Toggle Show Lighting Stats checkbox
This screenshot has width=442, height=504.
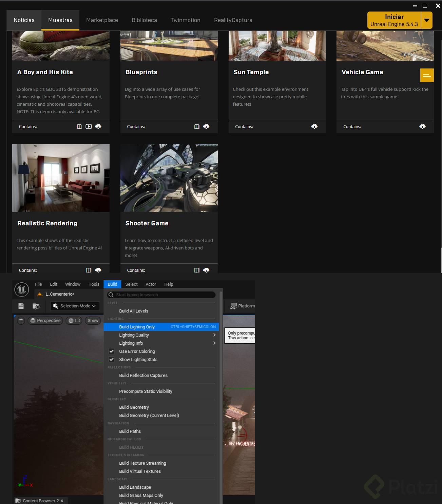(x=111, y=359)
